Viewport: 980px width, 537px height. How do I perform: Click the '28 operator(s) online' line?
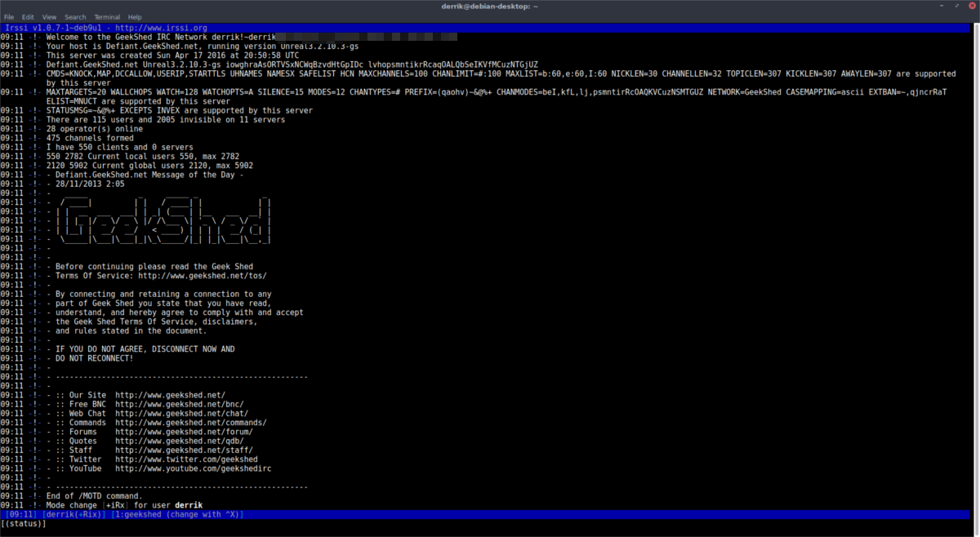94,129
